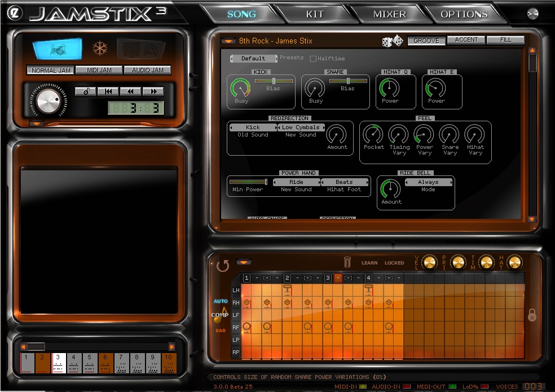Image resolution: width=555 pixels, height=392 pixels.
Task: Click the Kick Bias slider
Action: point(274,81)
